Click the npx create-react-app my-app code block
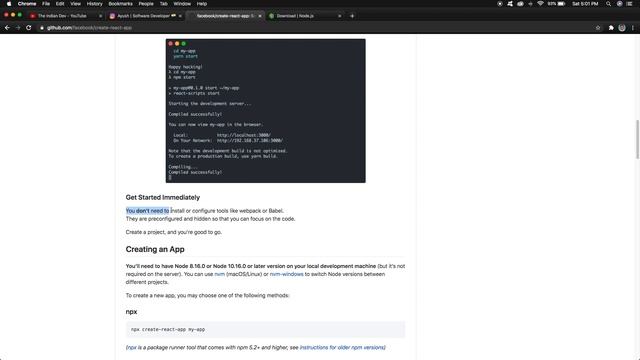Screen dimensions: 640x360 pos(265,329)
